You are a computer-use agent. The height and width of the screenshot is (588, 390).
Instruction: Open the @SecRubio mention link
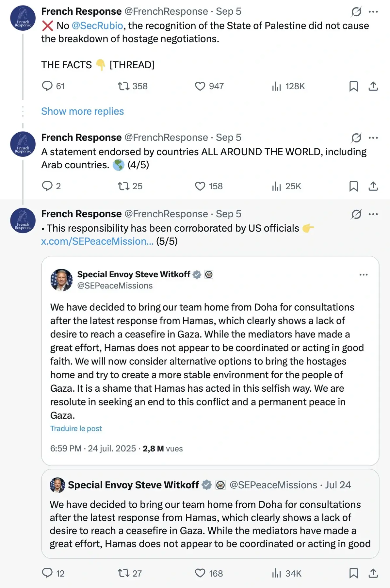click(97, 26)
